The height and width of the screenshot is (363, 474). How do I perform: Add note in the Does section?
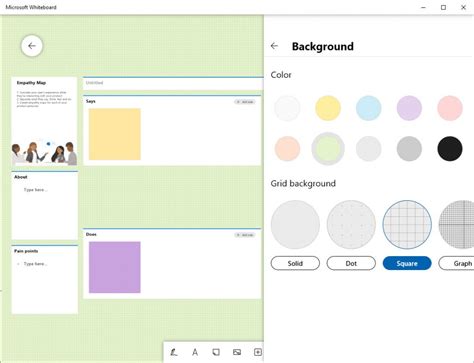(245, 235)
